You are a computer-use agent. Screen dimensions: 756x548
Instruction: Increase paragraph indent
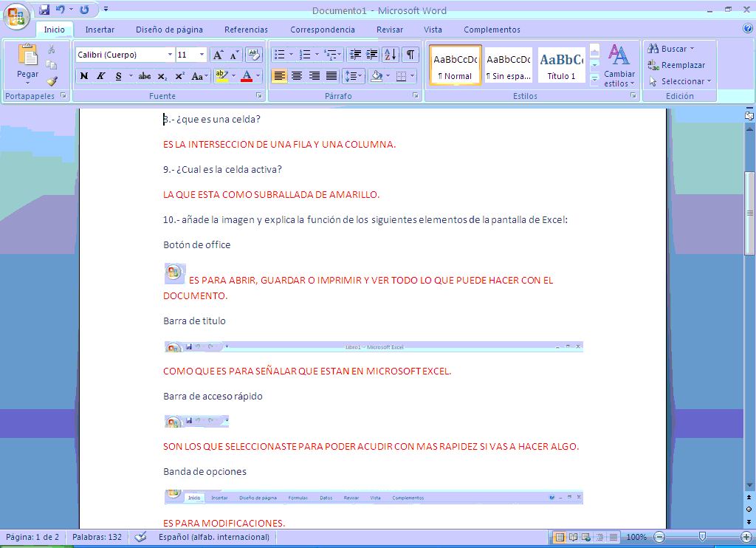tap(372, 55)
